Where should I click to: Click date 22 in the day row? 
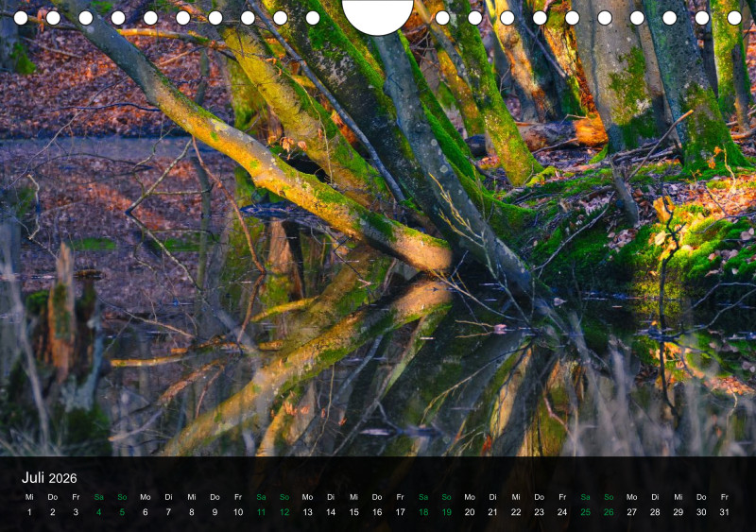[x=516, y=512]
